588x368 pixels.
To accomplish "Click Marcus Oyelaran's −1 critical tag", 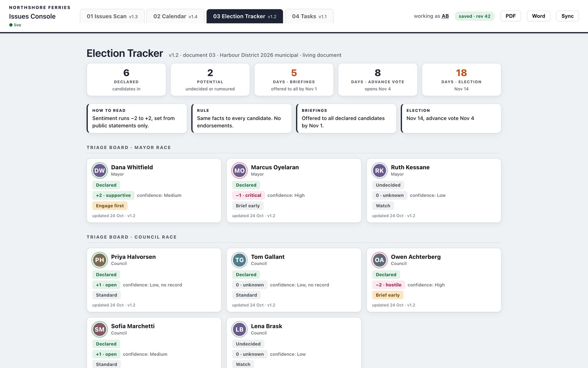I will click(x=248, y=195).
